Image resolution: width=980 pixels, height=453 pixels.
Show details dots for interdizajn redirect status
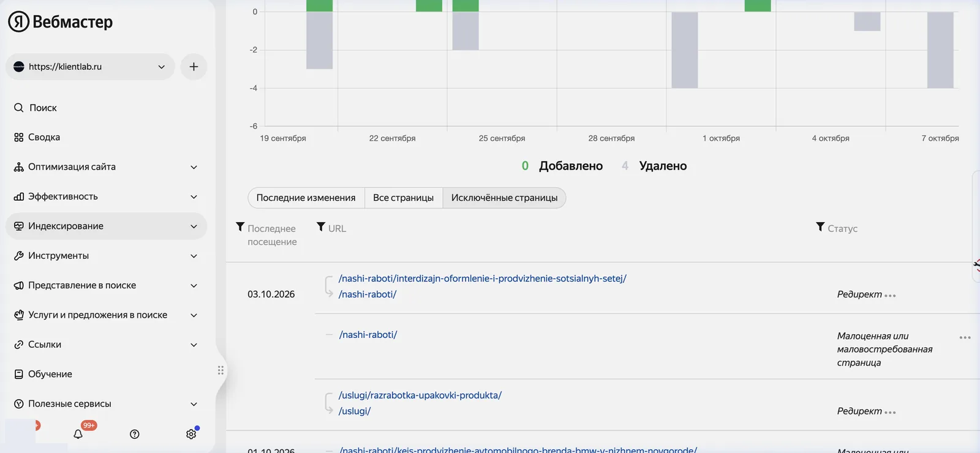891,296
